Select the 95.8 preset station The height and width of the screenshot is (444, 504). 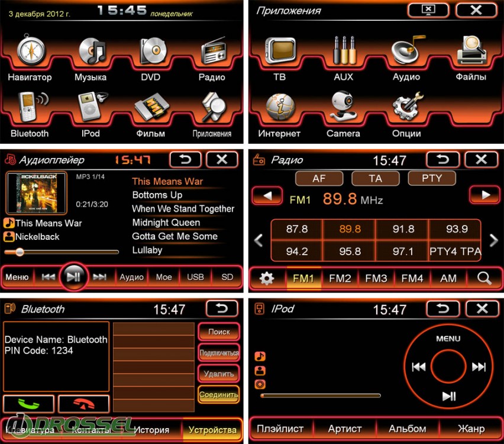point(350,251)
